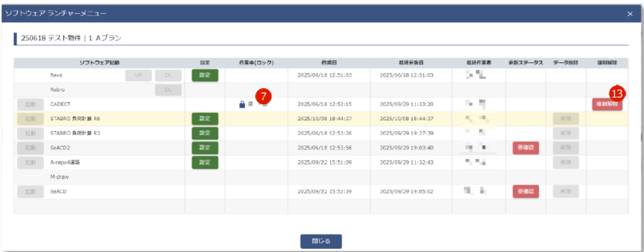Open 設定 for STABRO 負荷計算 R3
The image size is (644, 252).
pos(204,133)
